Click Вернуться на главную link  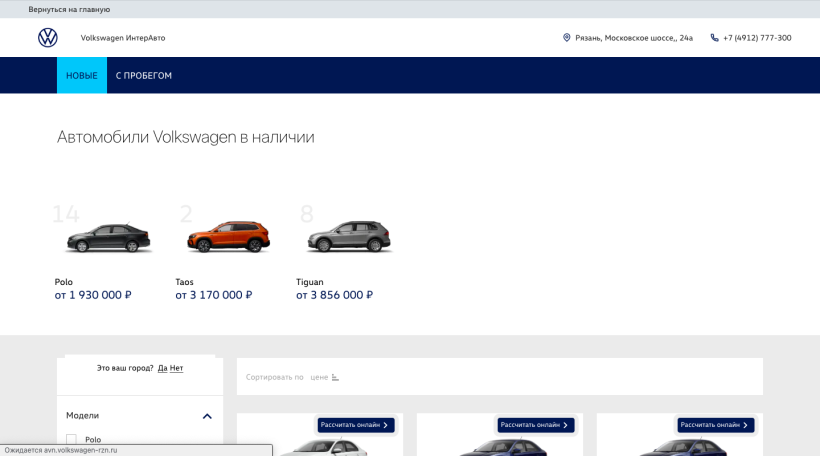(69, 9)
